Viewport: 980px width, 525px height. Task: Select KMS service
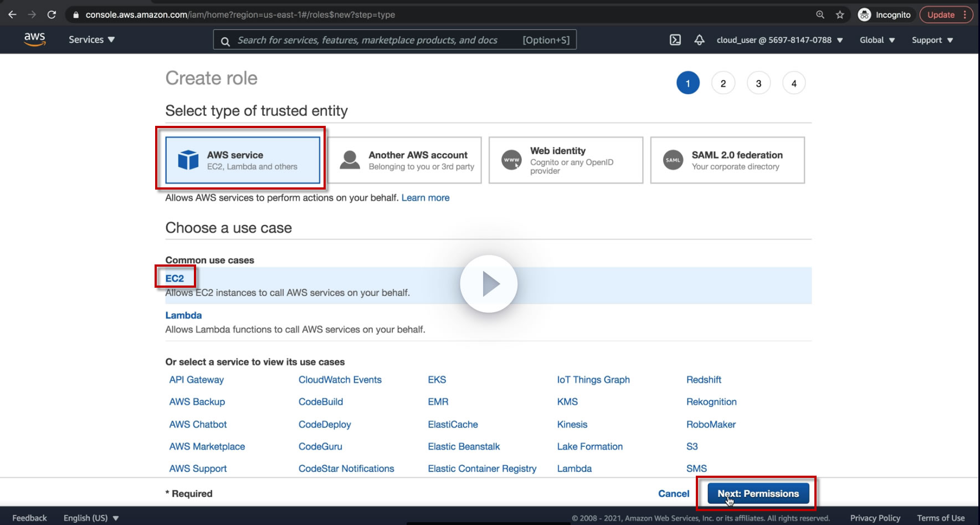[x=567, y=402]
